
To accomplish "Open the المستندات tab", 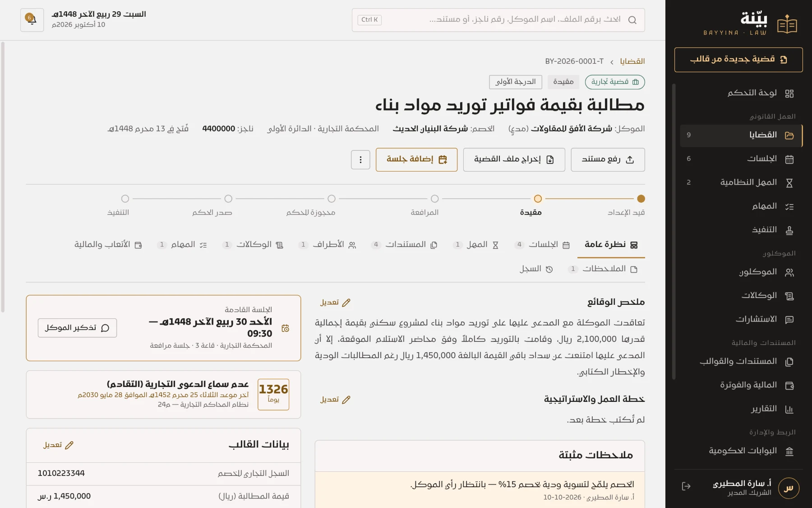I will point(404,245).
